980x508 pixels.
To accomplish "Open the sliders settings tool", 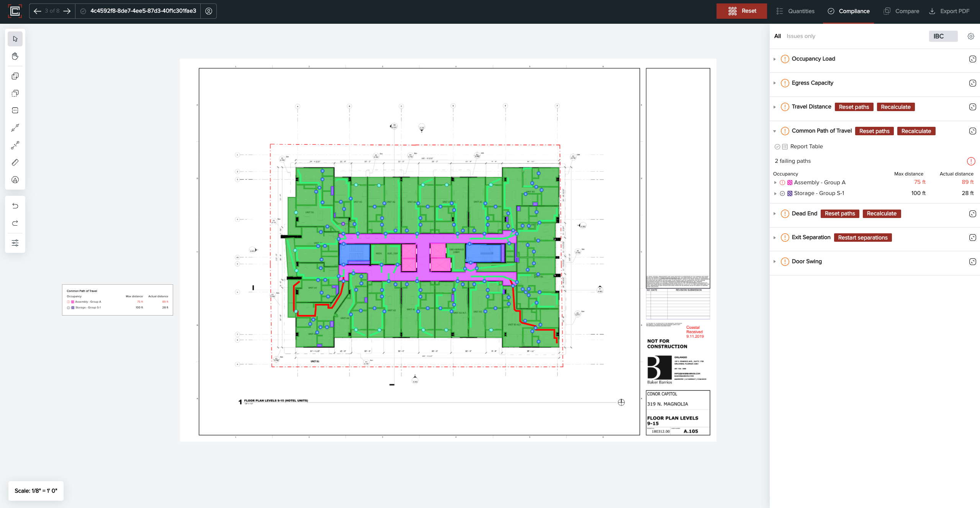I will point(15,243).
